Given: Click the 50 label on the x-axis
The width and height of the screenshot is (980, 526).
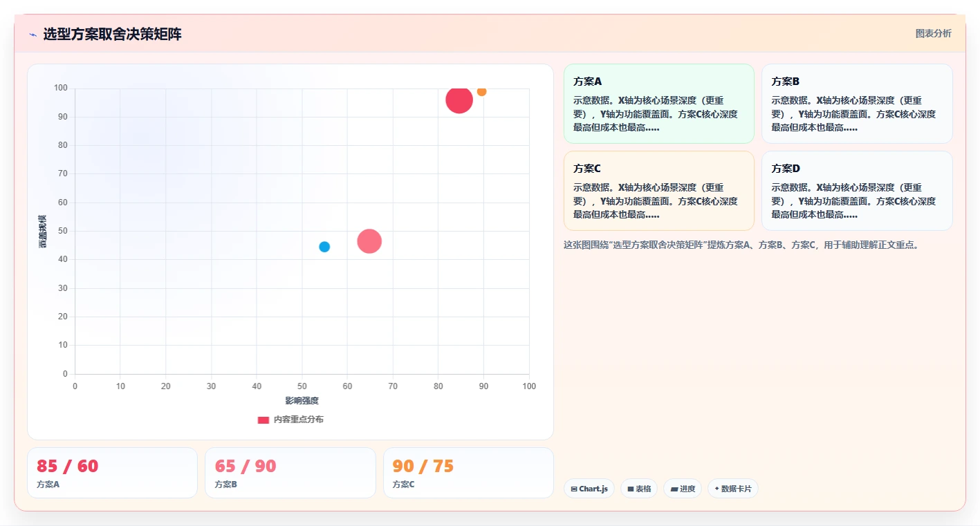Looking at the screenshot, I should 302,386.
